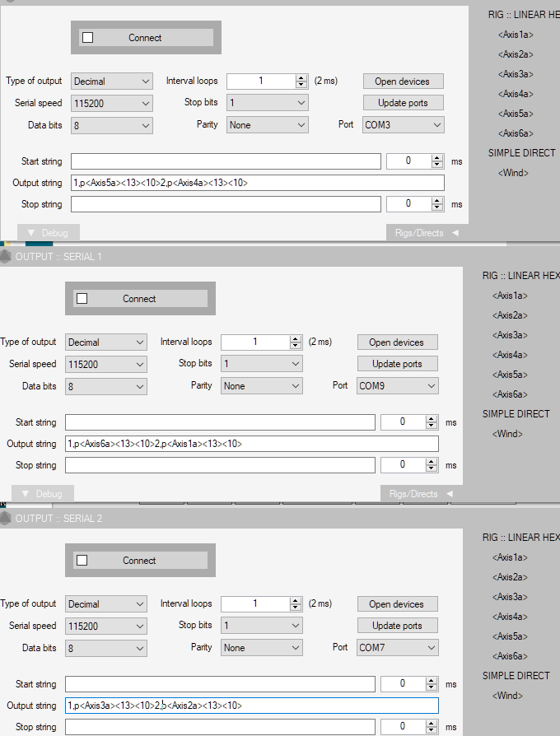This screenshot has width=560, height=736.
Task: Click the Debug triangle arrow in COM3 panel
Action: [31, 233]
